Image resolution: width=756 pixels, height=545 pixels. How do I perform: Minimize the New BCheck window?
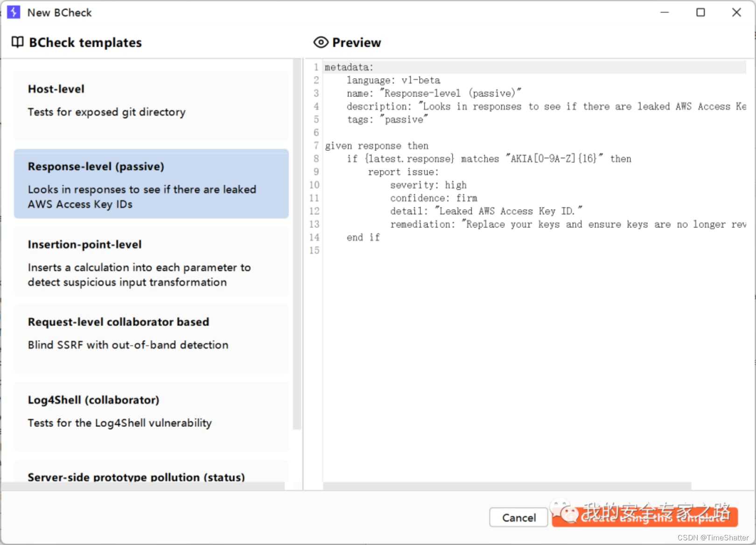click(x=665, y=12)
